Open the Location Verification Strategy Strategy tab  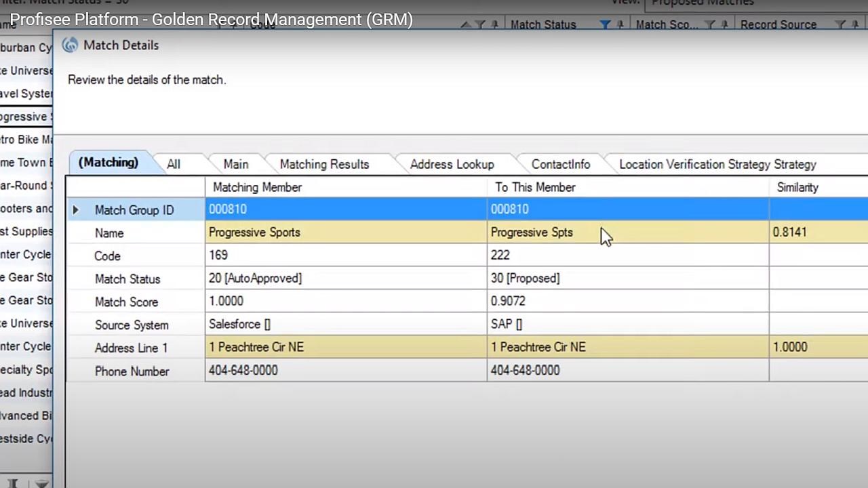(x=717, y=164)
